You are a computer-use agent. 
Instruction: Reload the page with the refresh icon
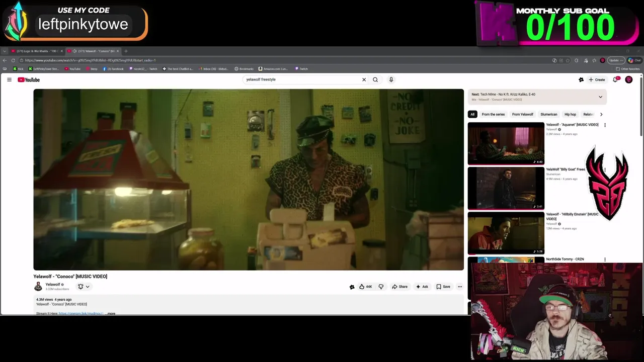[x=13, y=60]
